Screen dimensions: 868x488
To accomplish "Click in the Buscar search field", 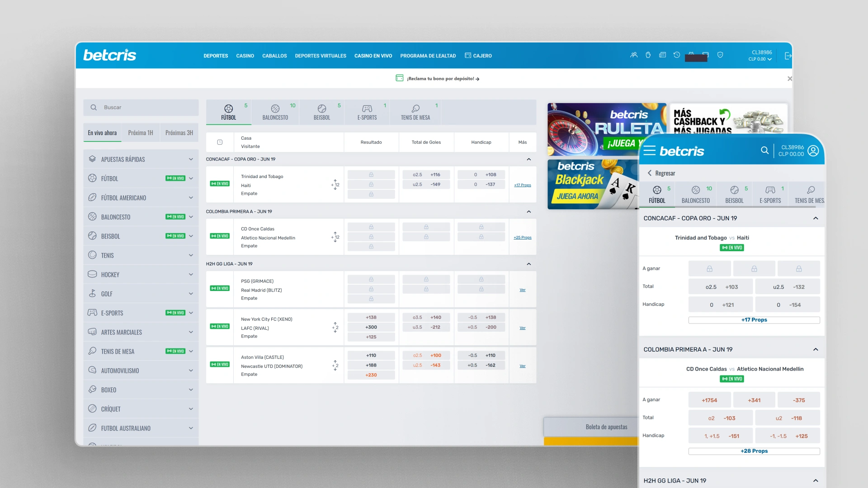I will click(141, 108).
